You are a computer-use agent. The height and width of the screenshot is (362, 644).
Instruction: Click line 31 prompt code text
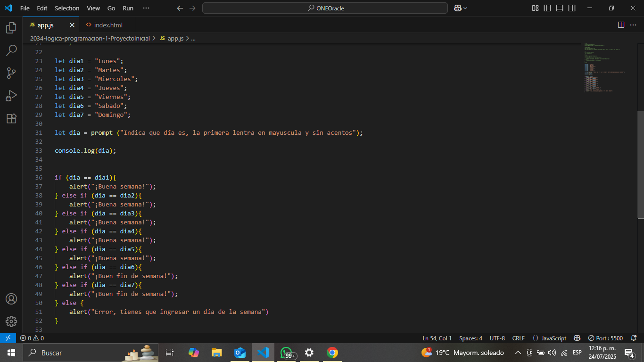[209, 132]
